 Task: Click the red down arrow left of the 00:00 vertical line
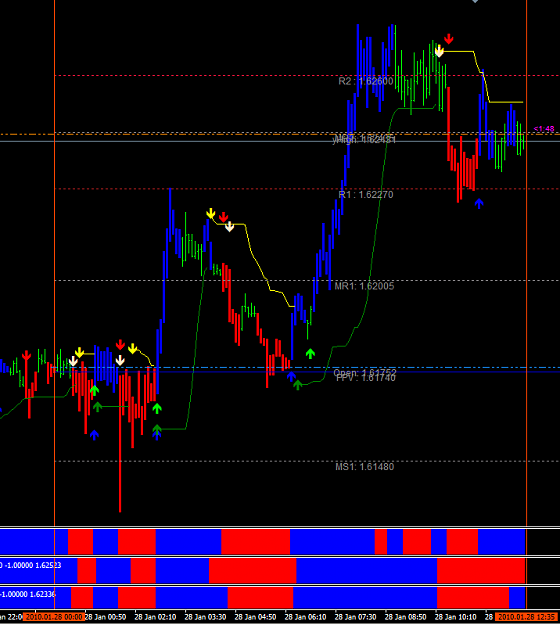click(x=26, y=356)
